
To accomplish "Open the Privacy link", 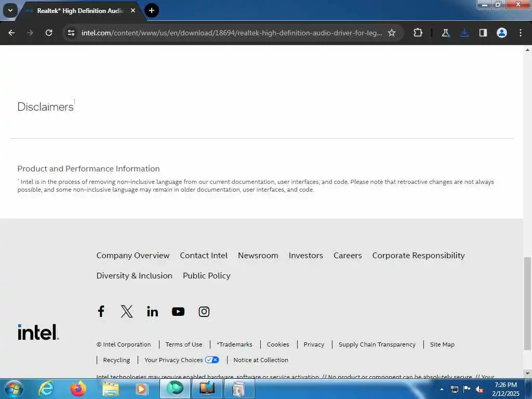I will pyautogui.click(x=314, y=344).
